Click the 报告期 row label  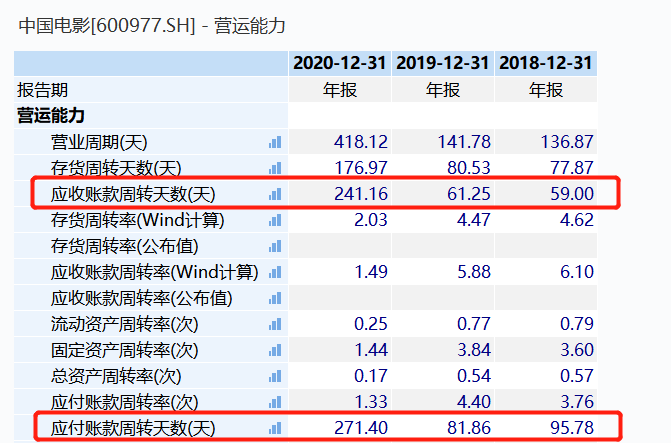43,90
